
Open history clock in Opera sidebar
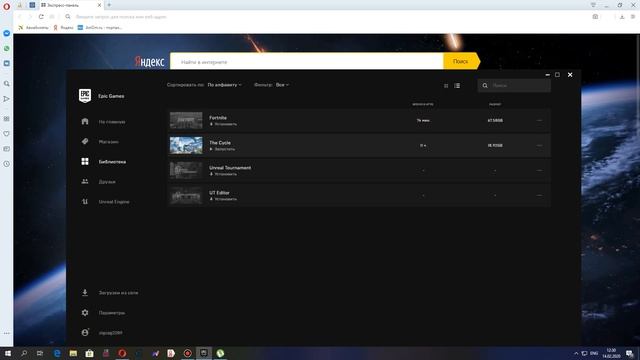coord(7,164)
